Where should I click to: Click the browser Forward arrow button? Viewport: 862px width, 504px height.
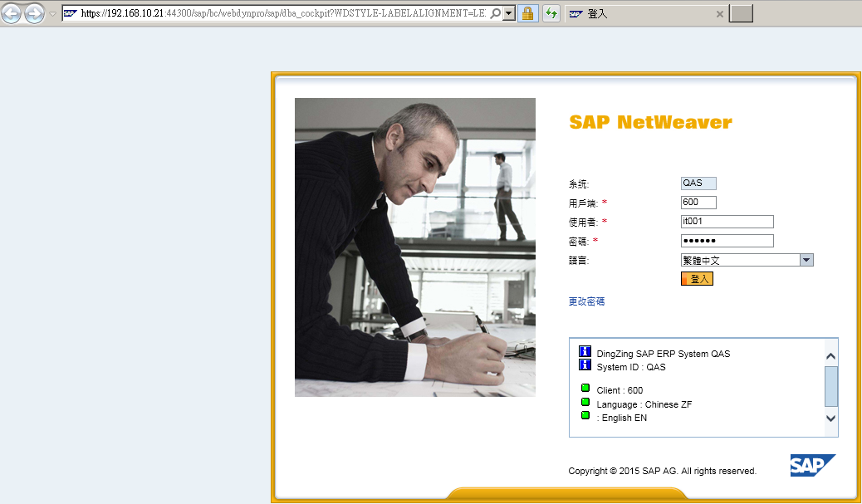[x=34, y=13]
